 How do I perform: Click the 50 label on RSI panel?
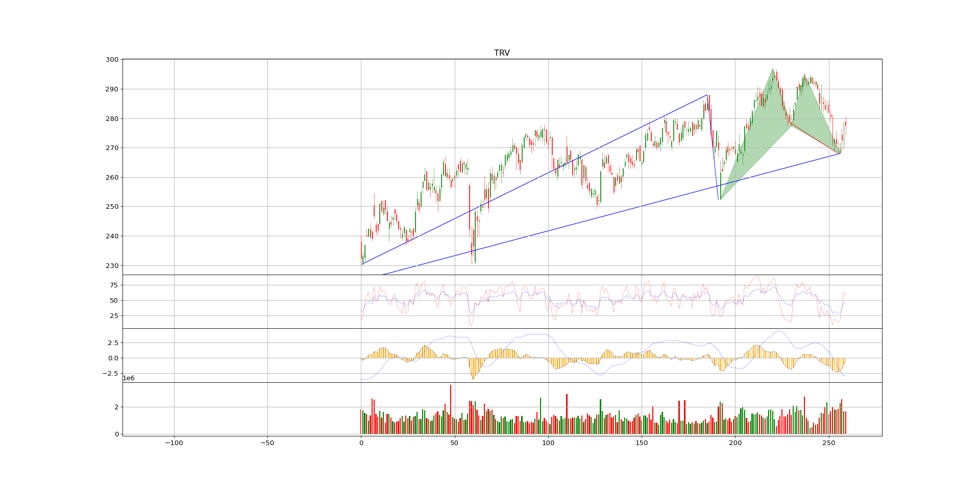(x=114, y=301)
